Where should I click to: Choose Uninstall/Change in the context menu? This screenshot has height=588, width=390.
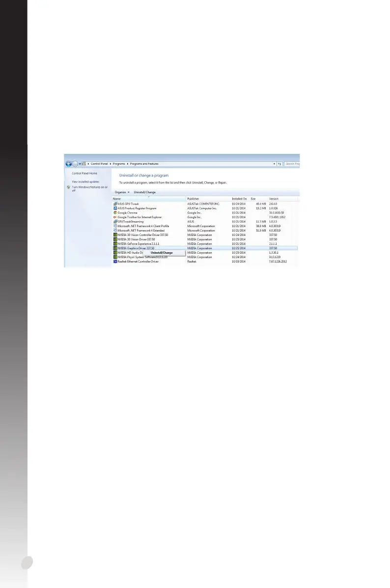point(164,253)
